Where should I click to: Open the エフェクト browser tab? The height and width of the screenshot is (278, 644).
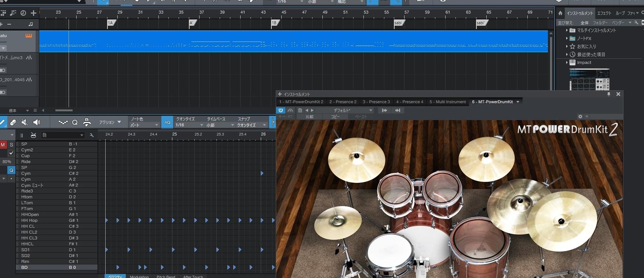(x=604, y=13)
